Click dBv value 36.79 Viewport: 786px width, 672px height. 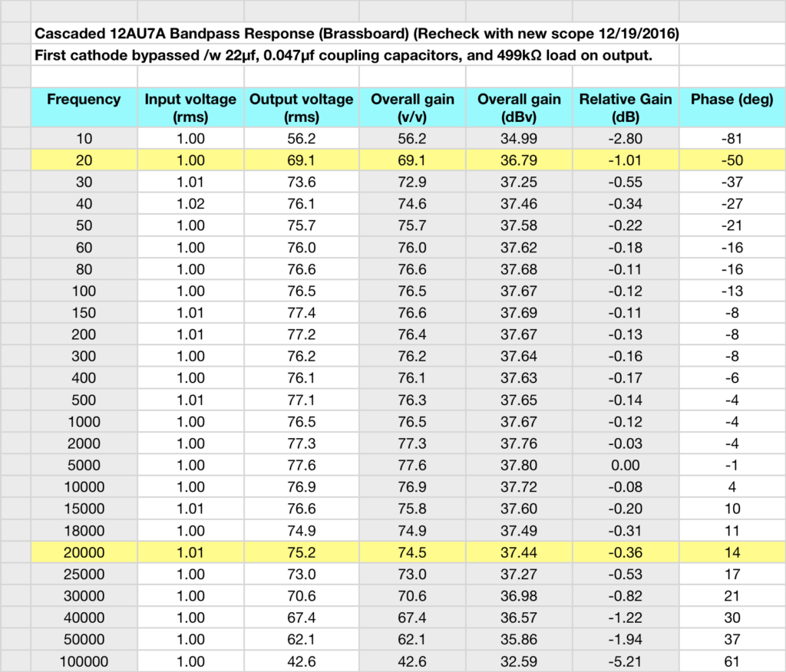coord(519,160)
